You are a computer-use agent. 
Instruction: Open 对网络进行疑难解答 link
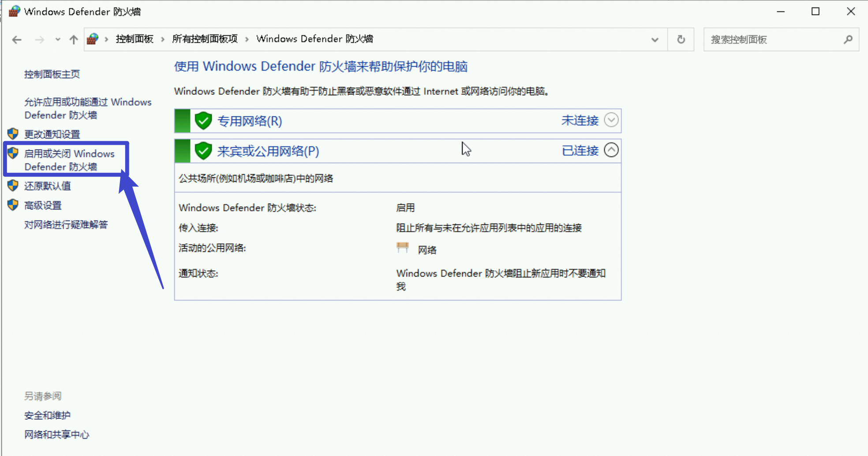point(66,224)
